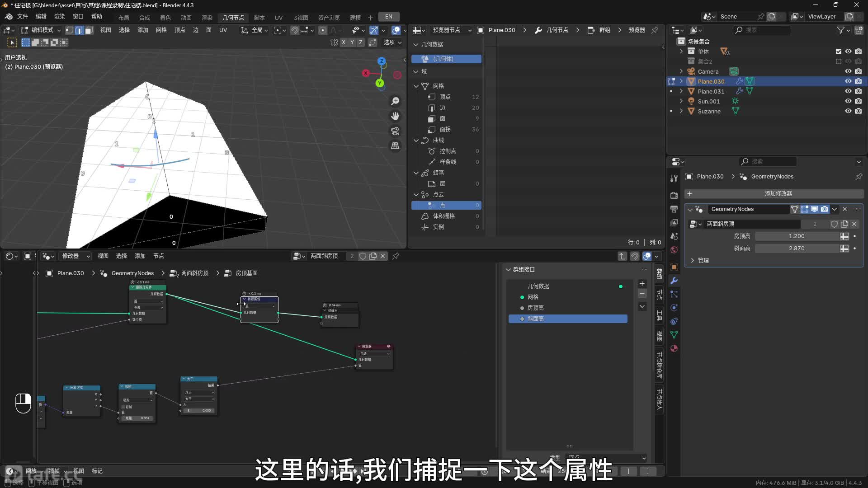Click the 房顶高 value field 1.200
The image size is (868, 488).
797,236
